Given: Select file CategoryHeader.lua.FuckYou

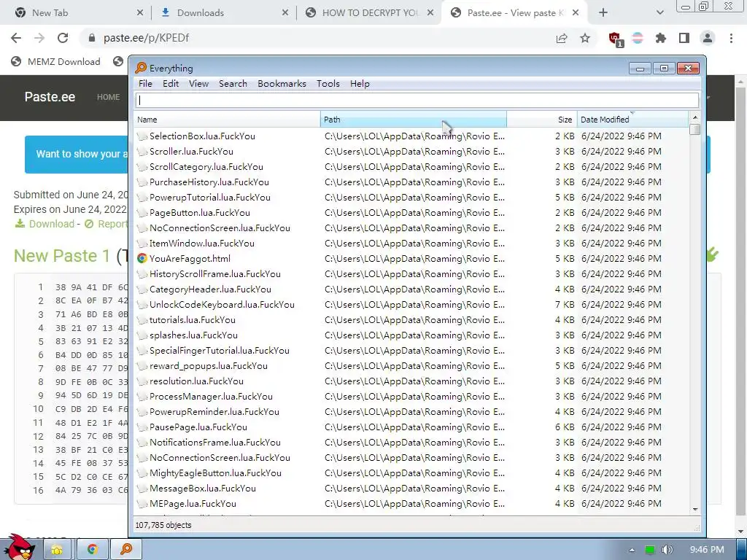Looking at the screenshot, I should click(x=210, y=289).
